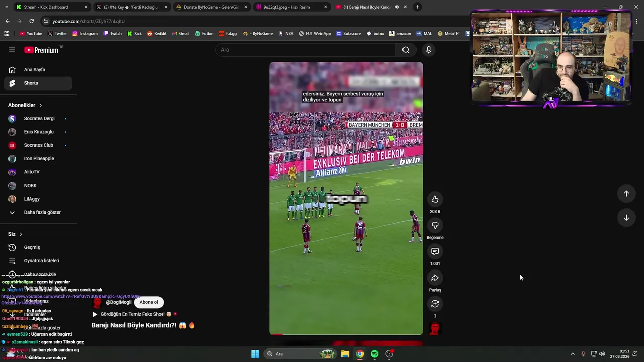The height and width of the screenshot is (362, 644).
Task: Open the Kick bookmark
Action: point(134,33)
